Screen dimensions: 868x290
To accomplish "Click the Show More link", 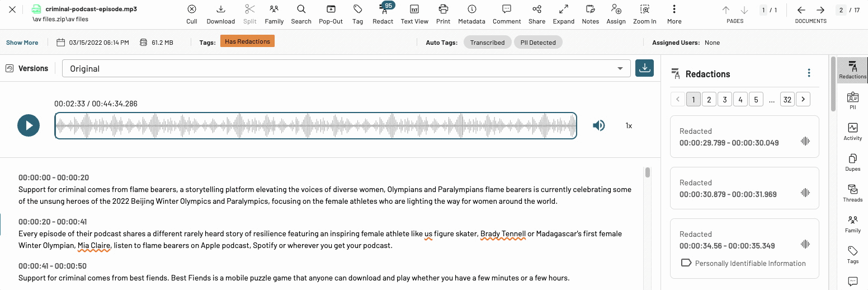I will [22, 43].
